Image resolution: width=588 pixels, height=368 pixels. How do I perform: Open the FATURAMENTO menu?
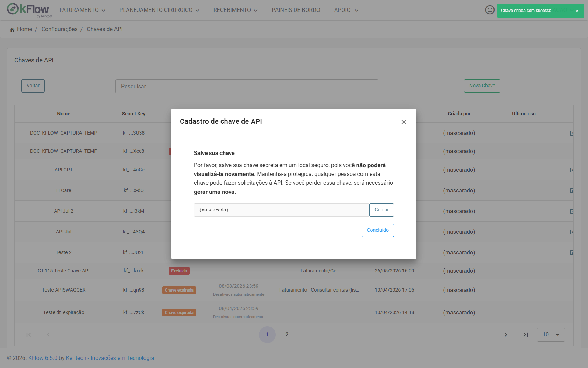82,10
